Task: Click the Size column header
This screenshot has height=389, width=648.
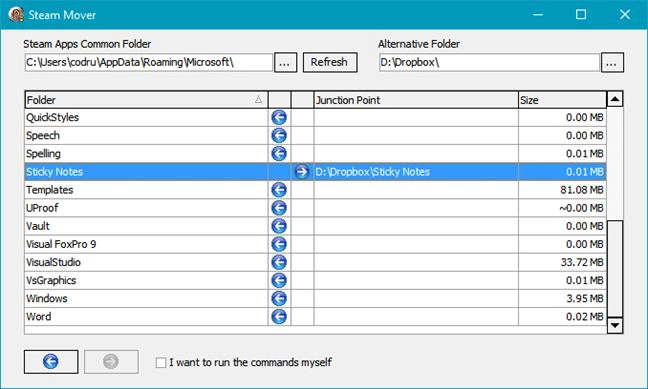Action: (562, 100)
